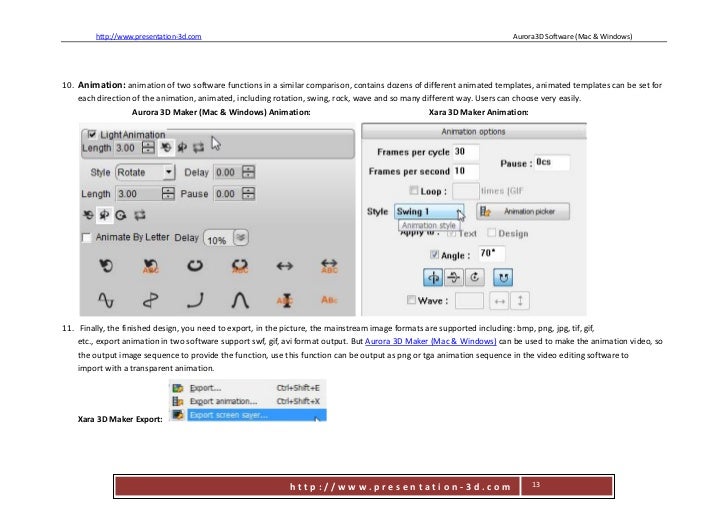728x515 pixels.
Task: Click the page number 13 in footer
Action: 536,484
